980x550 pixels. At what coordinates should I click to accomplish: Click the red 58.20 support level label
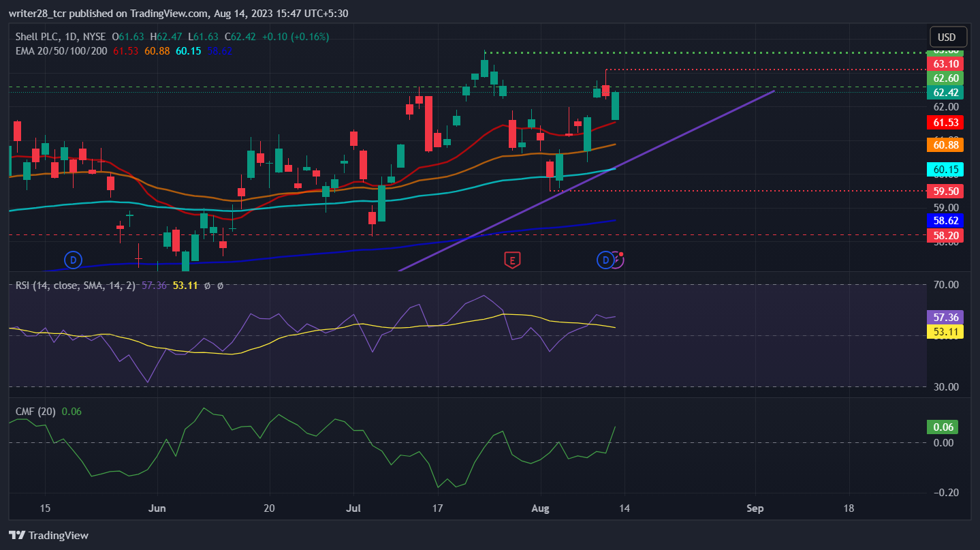[946, 234]
